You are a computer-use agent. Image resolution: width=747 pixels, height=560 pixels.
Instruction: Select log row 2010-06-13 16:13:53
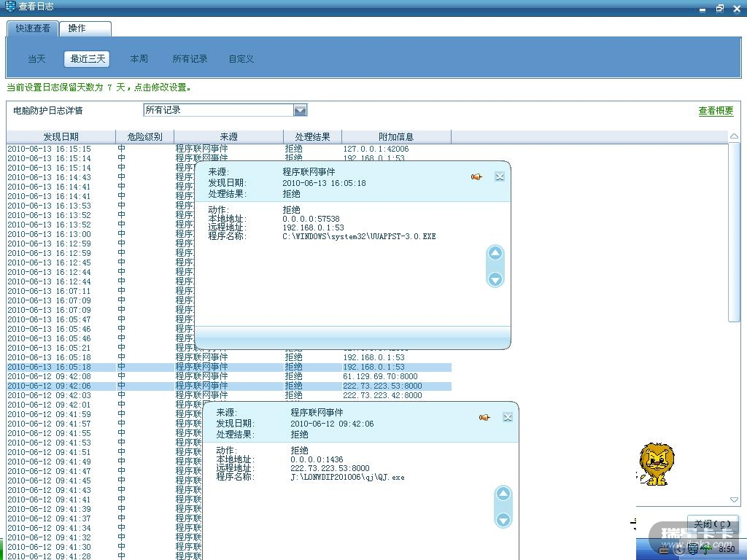(x=101, y=206)
